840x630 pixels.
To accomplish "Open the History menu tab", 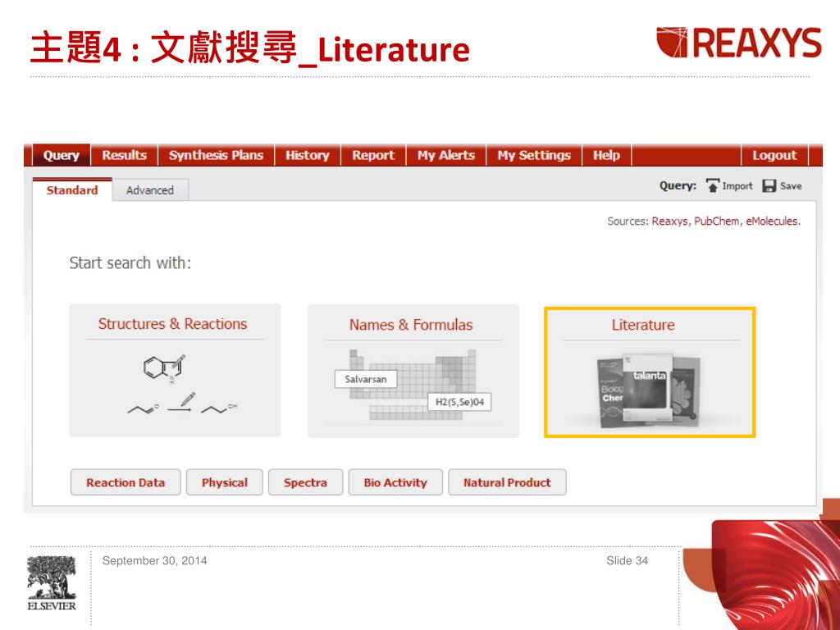I will point(308,155).
